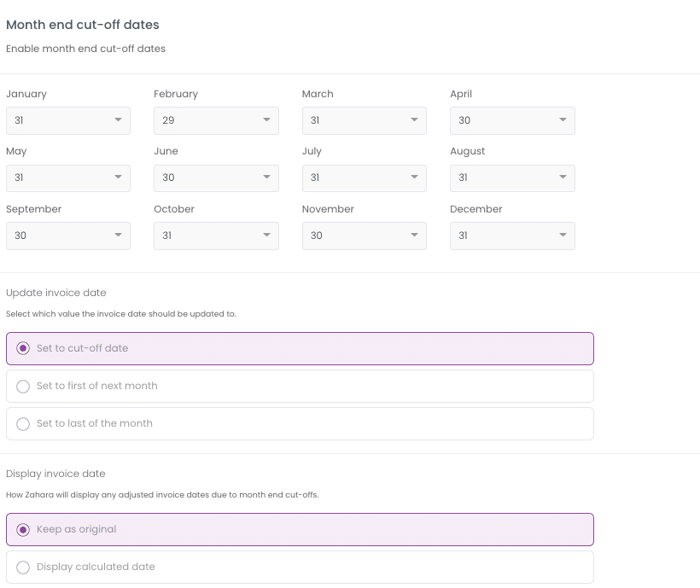Select the Set to cut-off date radio

tap(300, 348)
